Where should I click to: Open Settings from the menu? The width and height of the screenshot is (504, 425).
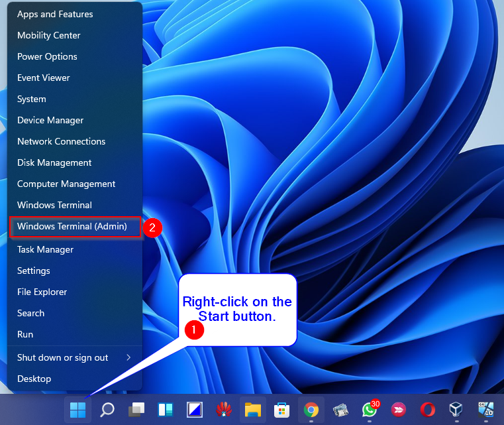coord(75,271)
